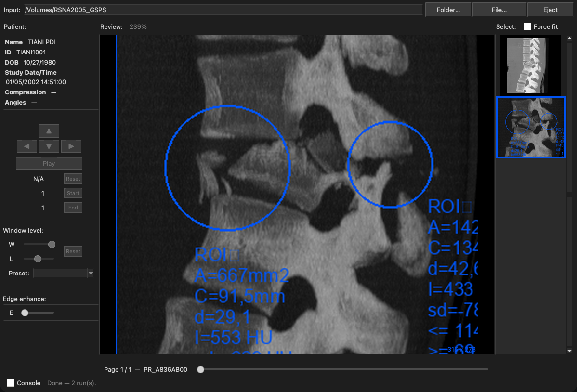This screenshot has height=392, width=577.
Task: Click the DOB value 10/27/1980
Action: [x=40, y=62]
